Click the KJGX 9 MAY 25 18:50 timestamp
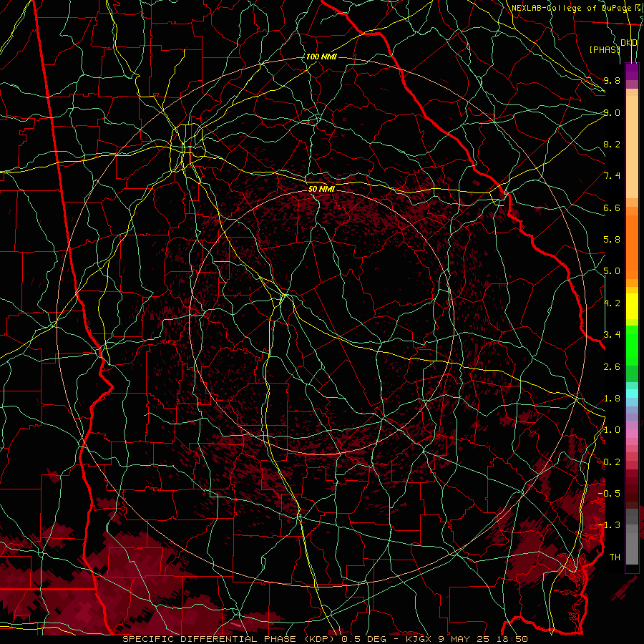The width and height of the screenshot is (644, 644). pos(467,639)
